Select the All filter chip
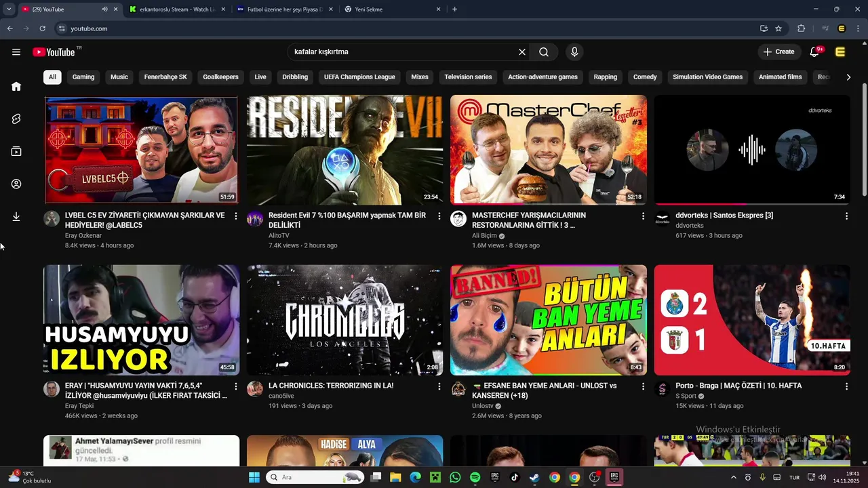 52,77
